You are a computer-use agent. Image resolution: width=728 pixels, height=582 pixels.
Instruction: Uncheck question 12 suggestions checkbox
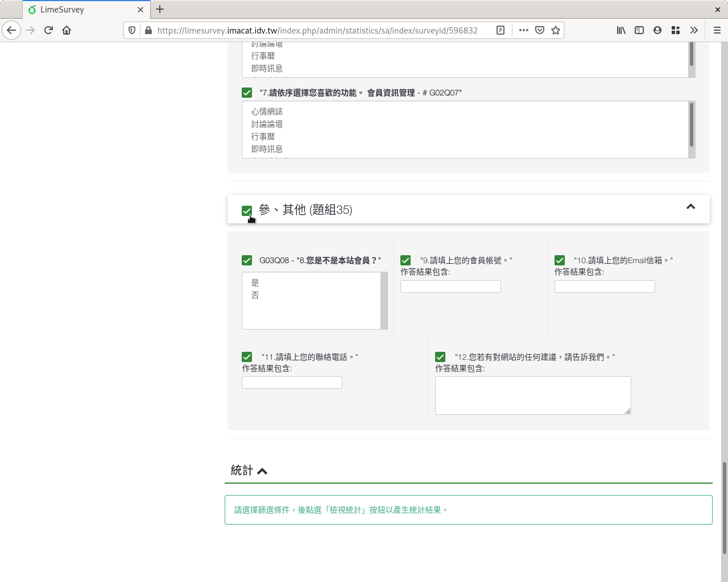[440, 357]
